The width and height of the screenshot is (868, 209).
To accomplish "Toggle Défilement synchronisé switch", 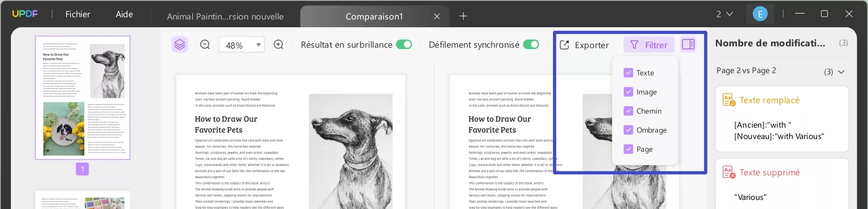I will 531,45.
